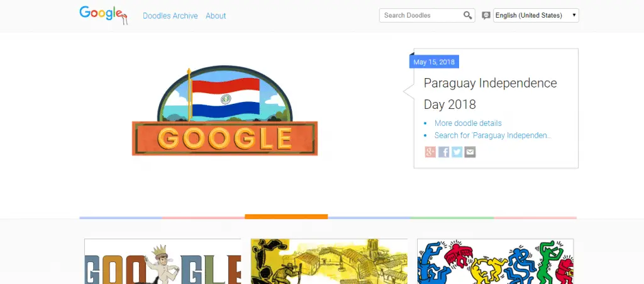Open the colorful dancing figures doodle thumbnail

pos(496,261)
